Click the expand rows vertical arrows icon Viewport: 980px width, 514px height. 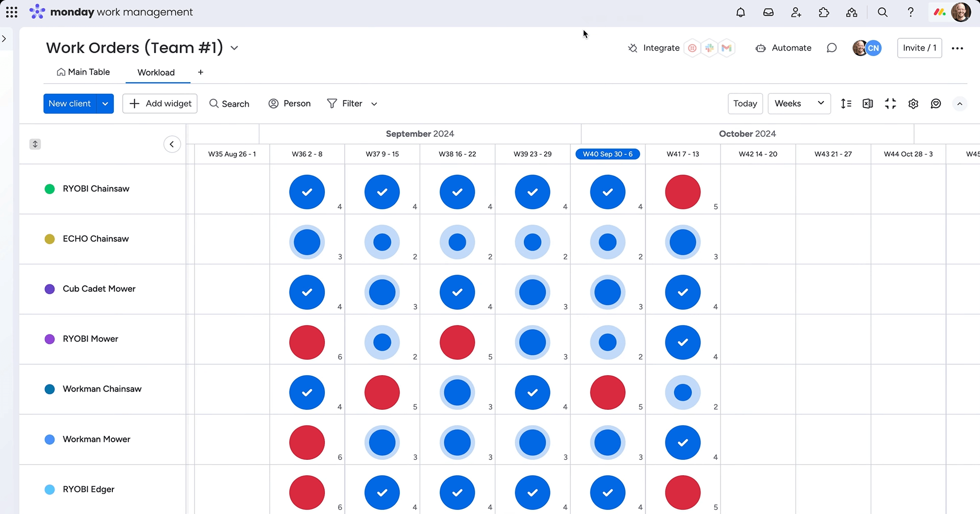click(x=35, y=144)
